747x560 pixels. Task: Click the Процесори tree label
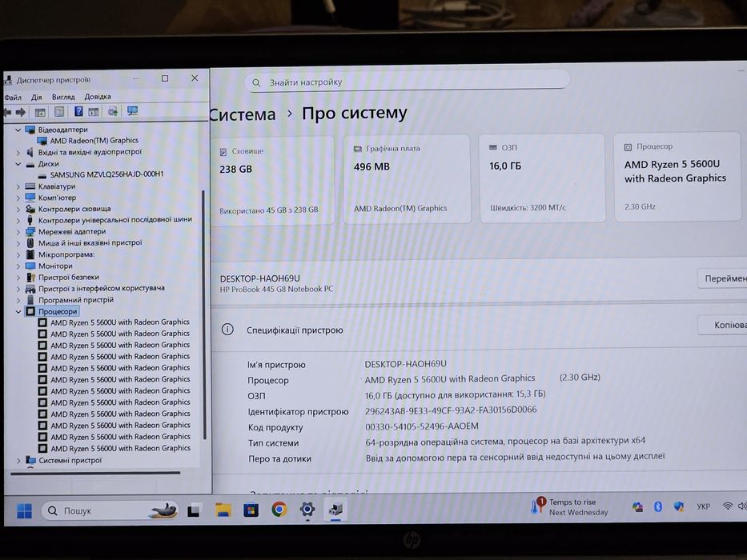coord(58,311)
